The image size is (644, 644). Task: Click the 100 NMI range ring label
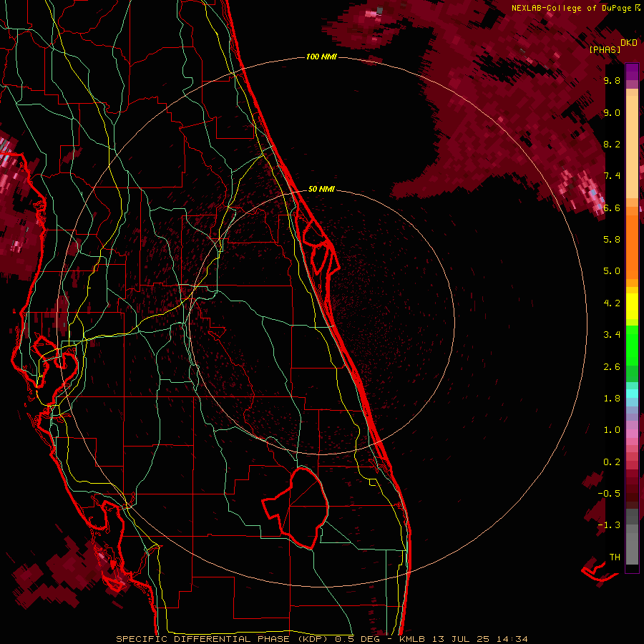coord(321,57)
